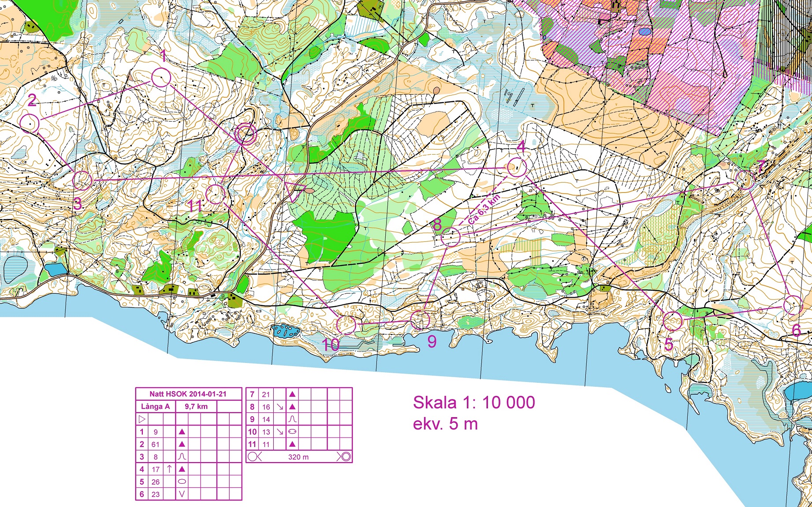Screen dimensions: 812x507
Task: Click the 'Skala 1: 10 000' scale text
Action: 474,402
